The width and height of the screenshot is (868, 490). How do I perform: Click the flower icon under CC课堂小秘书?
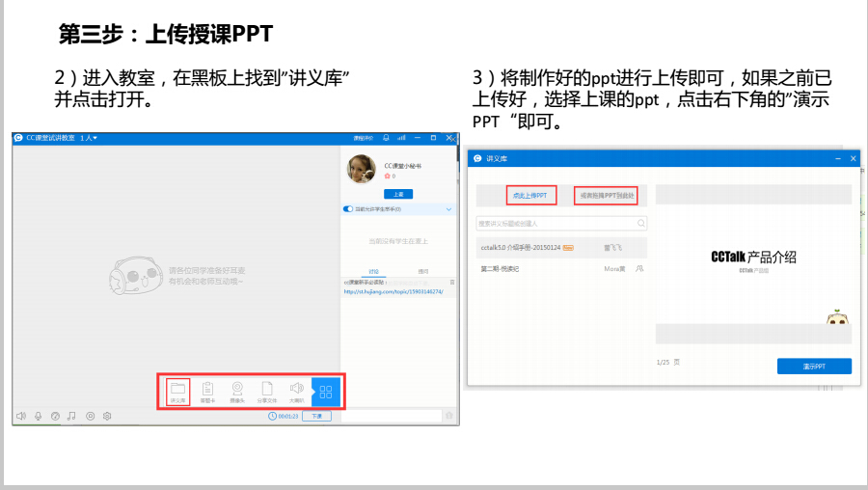click(387, 177)
